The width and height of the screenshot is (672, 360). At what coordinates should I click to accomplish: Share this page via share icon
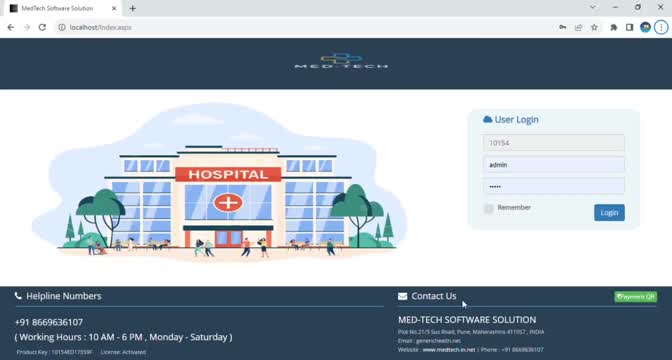(x=579, y=27)
